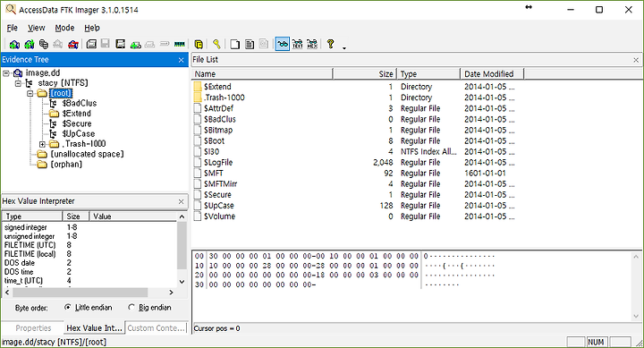Switch to the Custom Conte... tab
This screenshot has height=348, width=644.
(156, 327)
